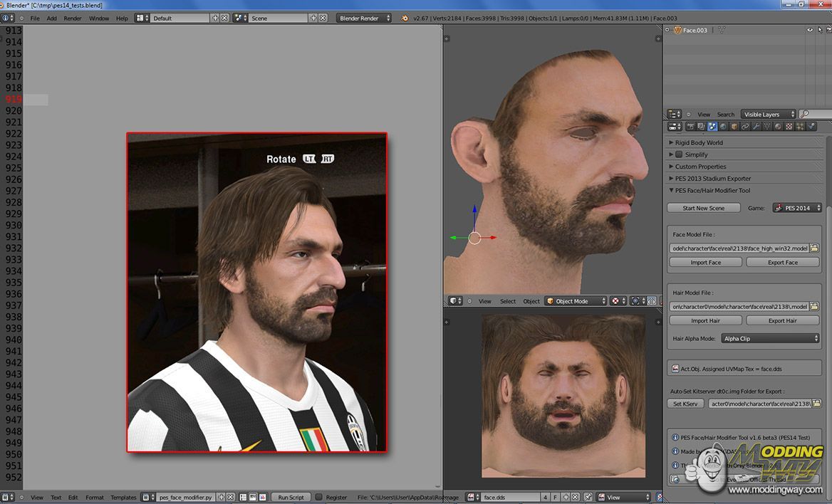The height and width of the screenshot is (504, 832).
Task: Toggle the Simplify checkbox
Action: 679,154
